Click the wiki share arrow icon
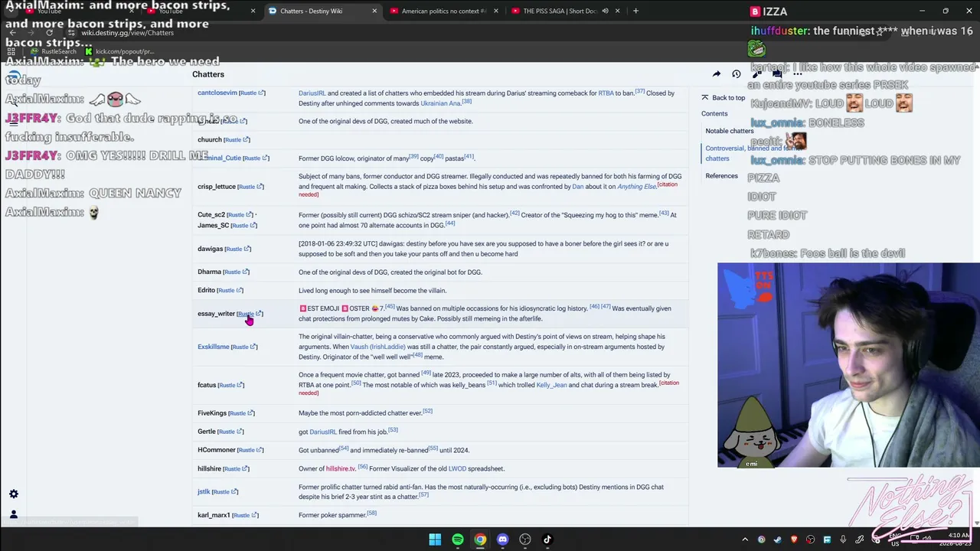Viewport: 980px width, 551px height. (717, 74)
